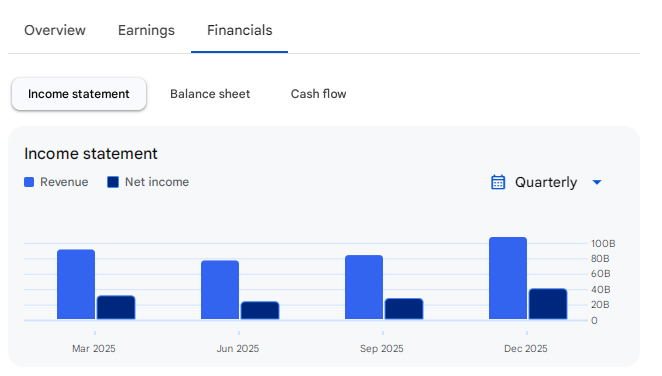Click the 40B axis value
The height and width of the screenshot is (376, 662).
pyautogui.click(x=600, y=289)
